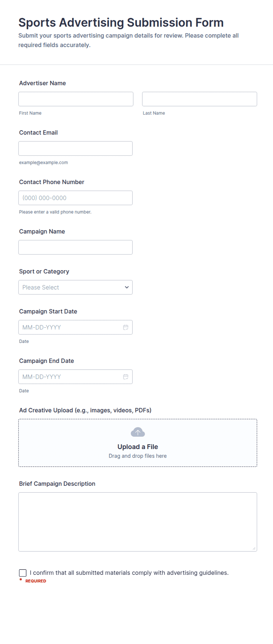Focus the Contact Email field

pyautogui.click(x=75, y=149)
